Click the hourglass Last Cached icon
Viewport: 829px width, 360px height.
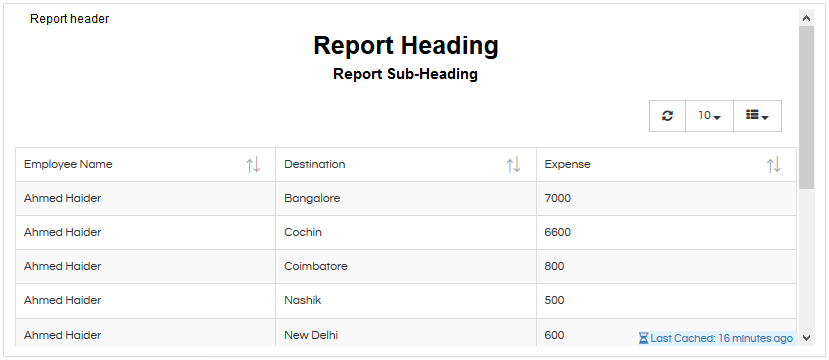point(643,338)
